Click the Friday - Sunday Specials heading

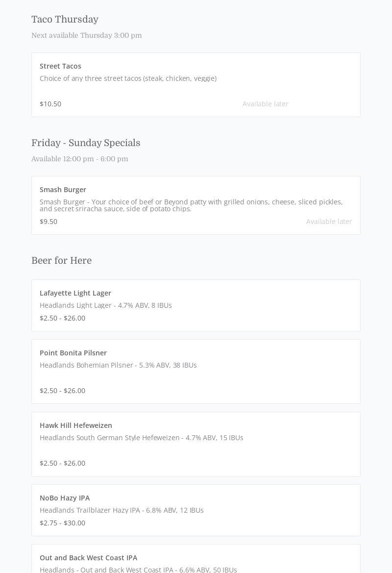[x=86, y=143]
